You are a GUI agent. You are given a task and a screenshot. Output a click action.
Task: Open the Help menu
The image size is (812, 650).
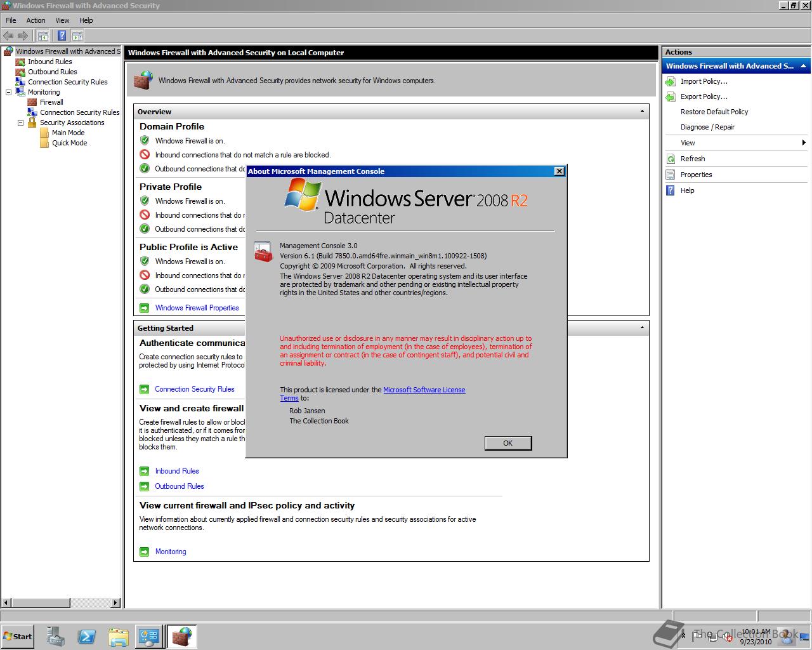(x=86, y=20)
